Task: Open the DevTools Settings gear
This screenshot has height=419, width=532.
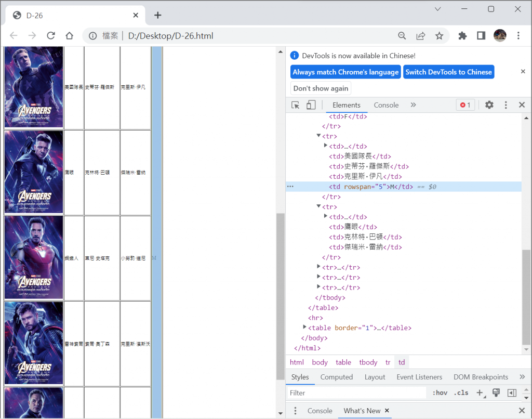Action: pyautogui.click(x=489, y=105)
